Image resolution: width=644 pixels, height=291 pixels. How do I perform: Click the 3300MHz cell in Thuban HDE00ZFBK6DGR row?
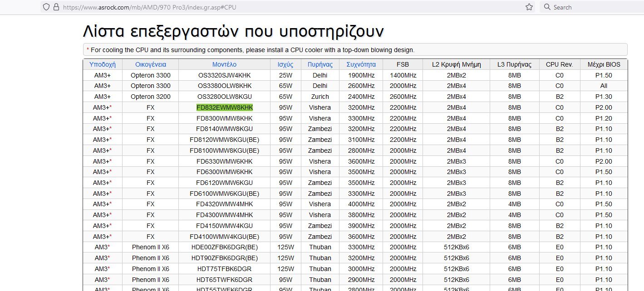point(361,247)
